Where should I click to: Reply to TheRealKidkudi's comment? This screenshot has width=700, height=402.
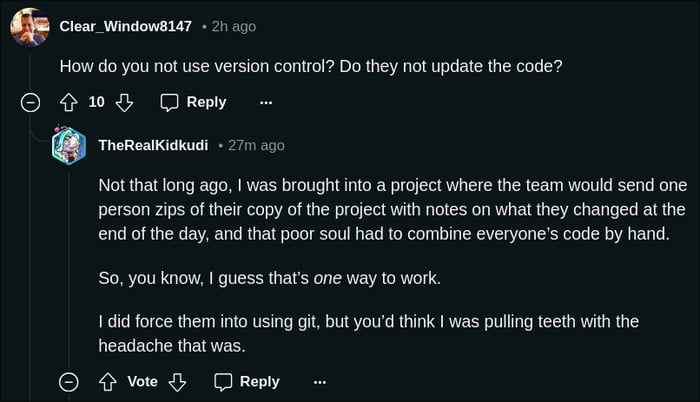click(247, 381)
